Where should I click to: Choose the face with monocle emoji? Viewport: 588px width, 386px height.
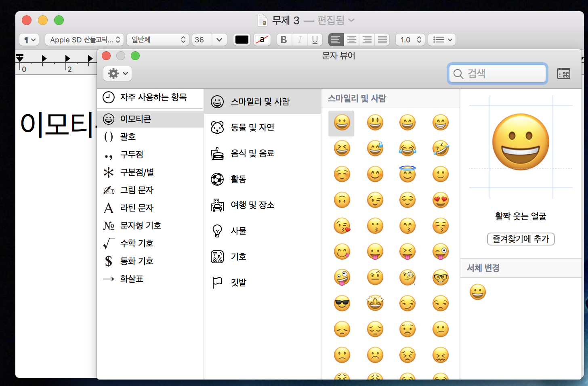click(407, 277)
